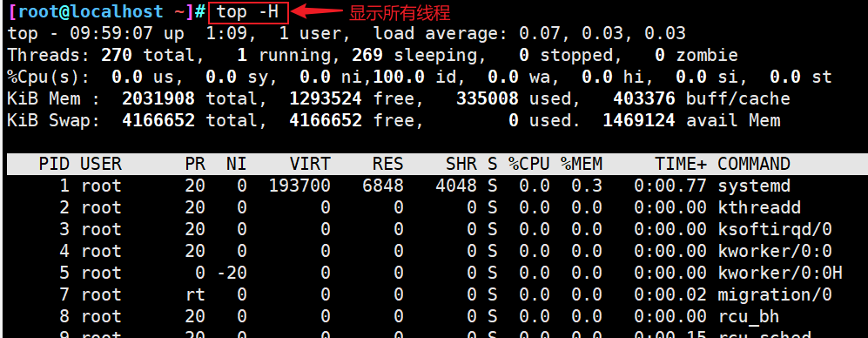The height and width of the screenshot is (338, 868).
Task: Click the rt priority of migration/0
Action: click(195, 294)
